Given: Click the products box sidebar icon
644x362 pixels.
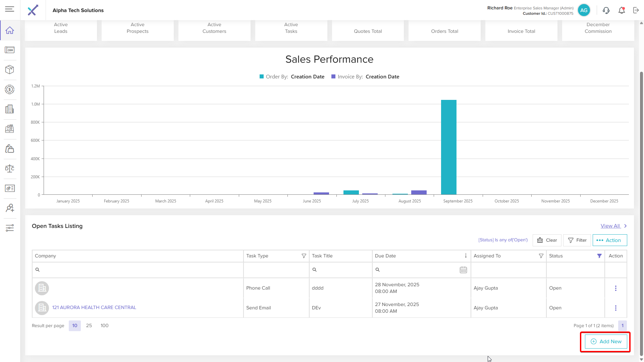Looking at the screenshot, I should tap(10, 69).
